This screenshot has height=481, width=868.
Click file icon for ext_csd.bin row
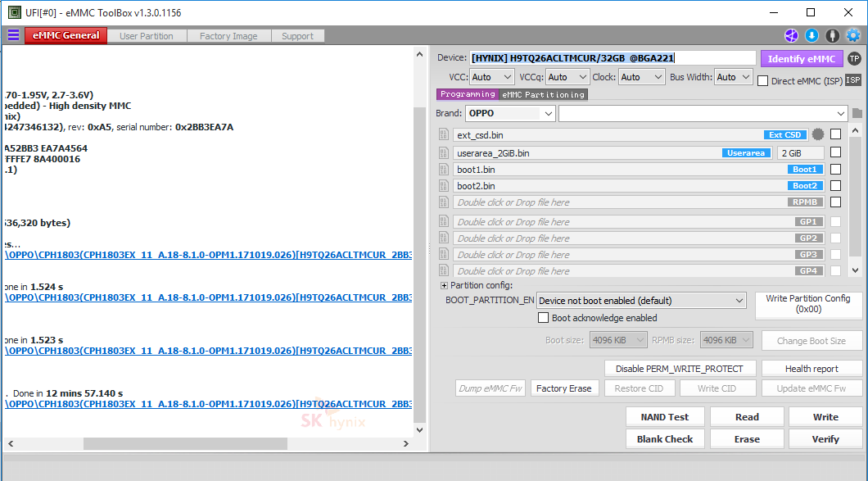coord(443,134)
